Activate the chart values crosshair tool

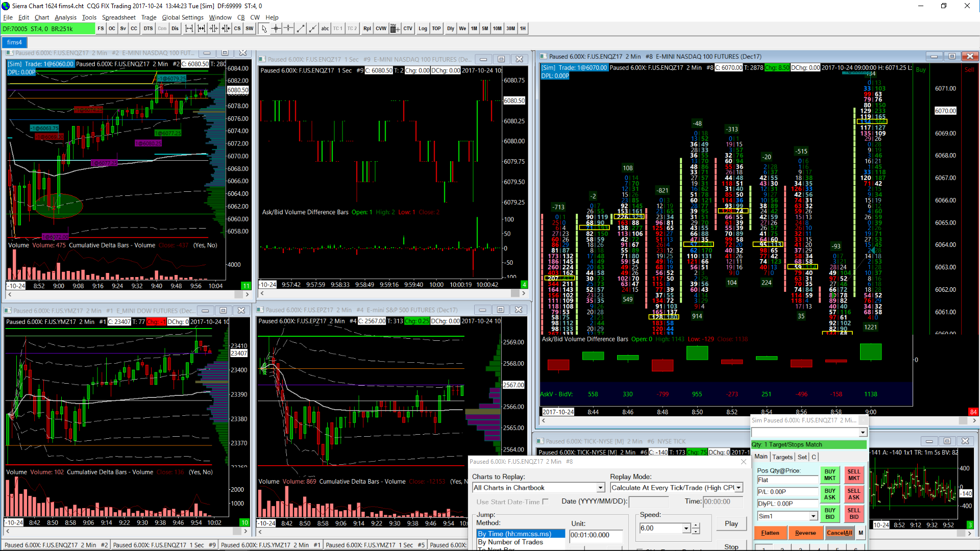(x=276, y=29)
